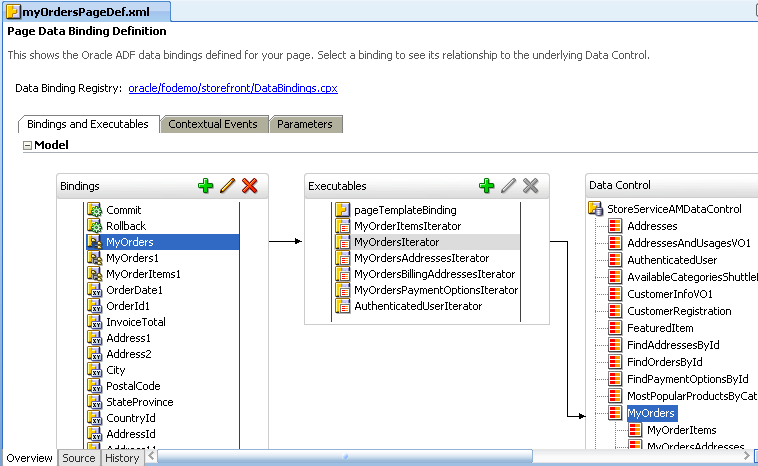
Task: Click the Executables delete X icon
Action: coord(530,186)
